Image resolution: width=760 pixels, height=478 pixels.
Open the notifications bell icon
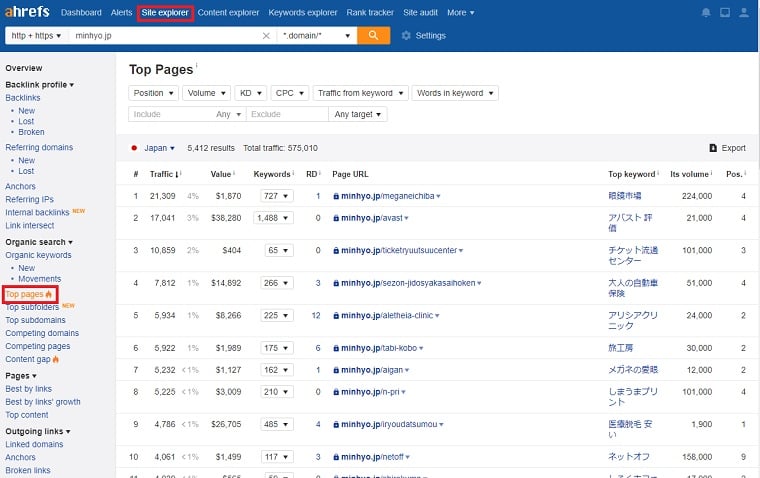tap(707, 13)
